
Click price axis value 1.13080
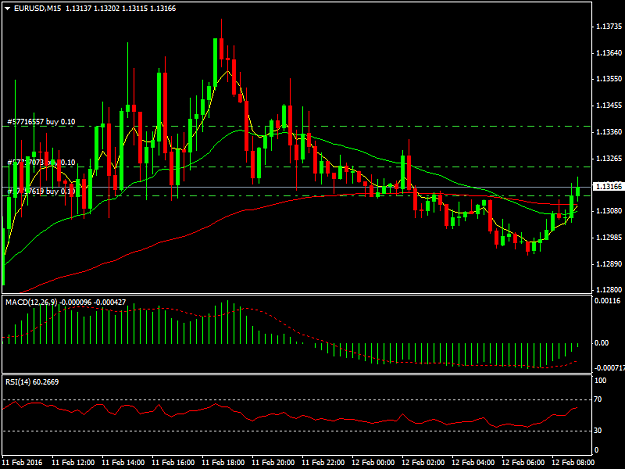609,211
